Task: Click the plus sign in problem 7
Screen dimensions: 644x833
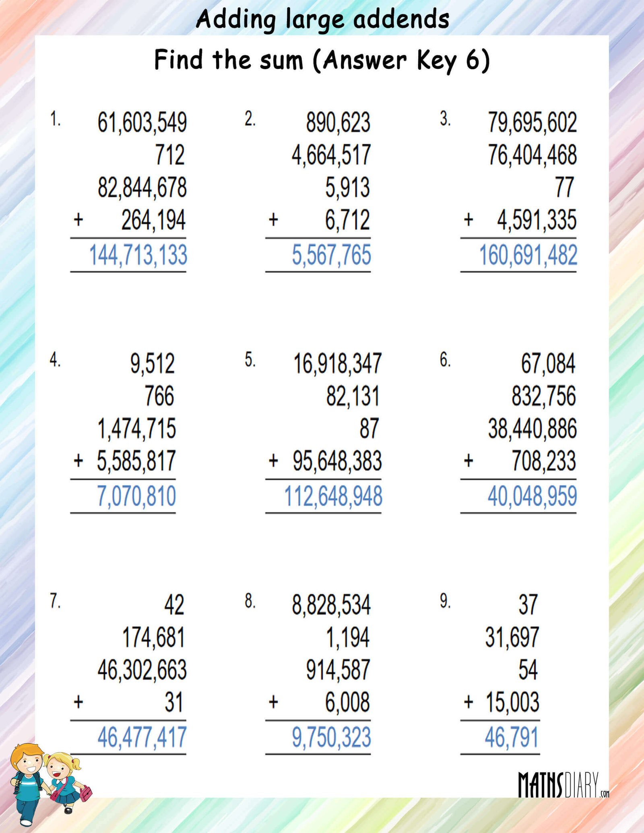Action: [x=78, y=702]
